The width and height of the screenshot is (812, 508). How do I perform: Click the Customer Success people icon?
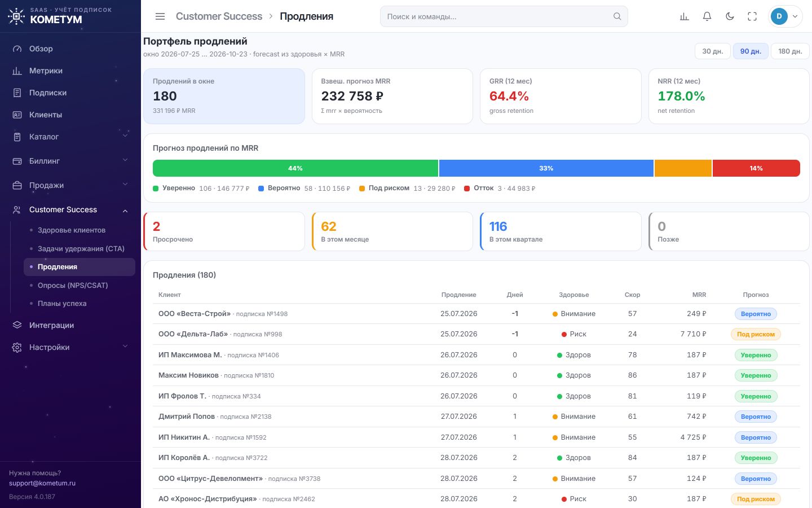(x=17, y=209)
